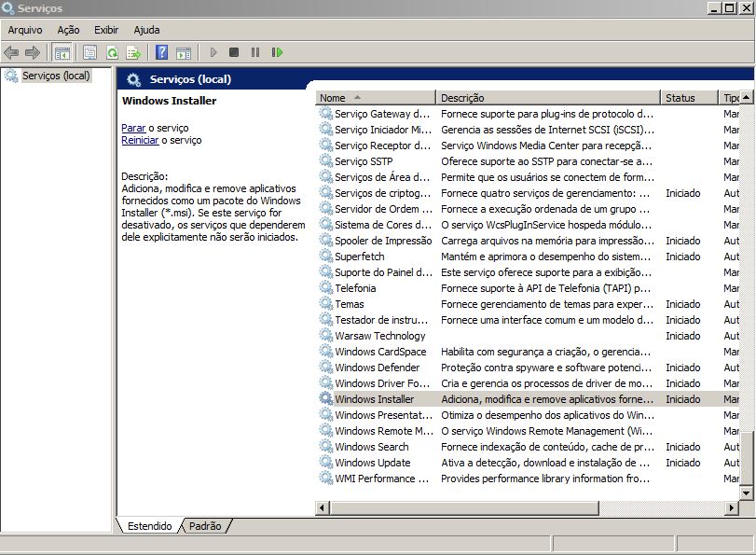Click the Export list toolbar icon

coord(133,52)
